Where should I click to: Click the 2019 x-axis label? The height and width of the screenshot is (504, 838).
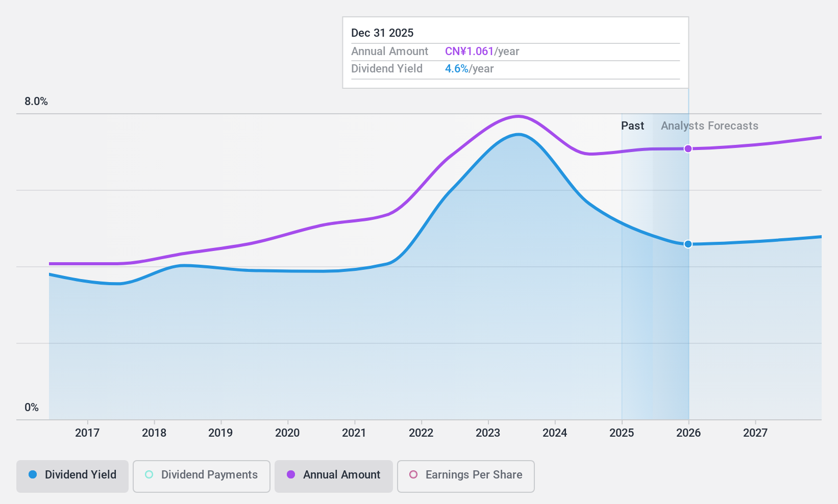[x=220, y=433]
